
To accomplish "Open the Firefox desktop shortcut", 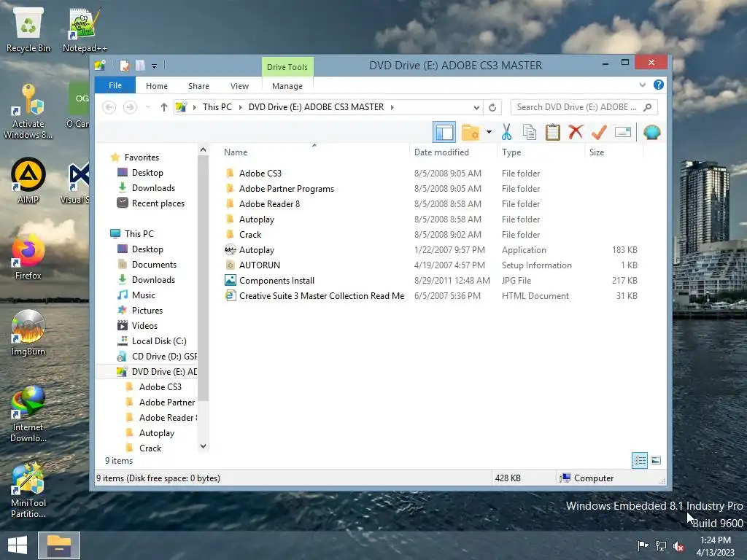I will coord(28,257).
